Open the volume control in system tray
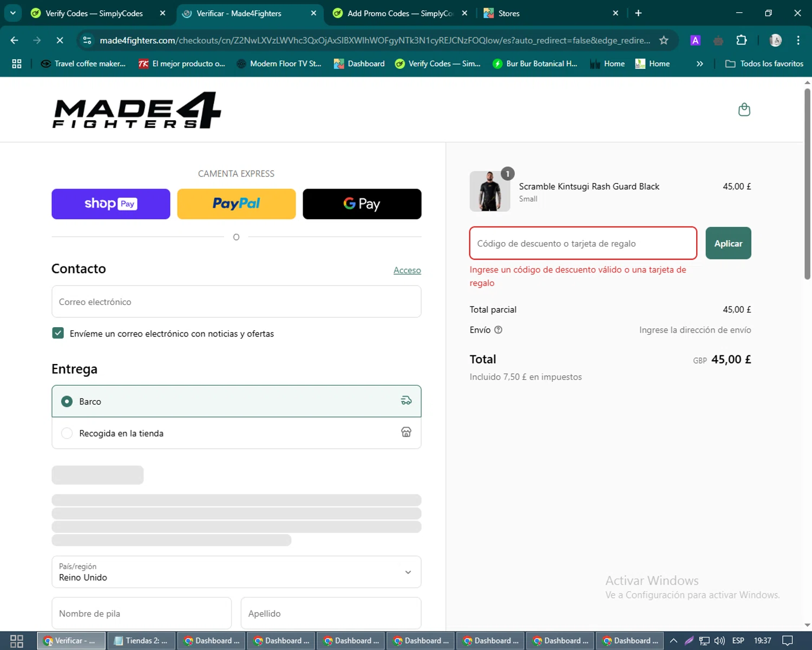812x650 pixels. (719, 641)
